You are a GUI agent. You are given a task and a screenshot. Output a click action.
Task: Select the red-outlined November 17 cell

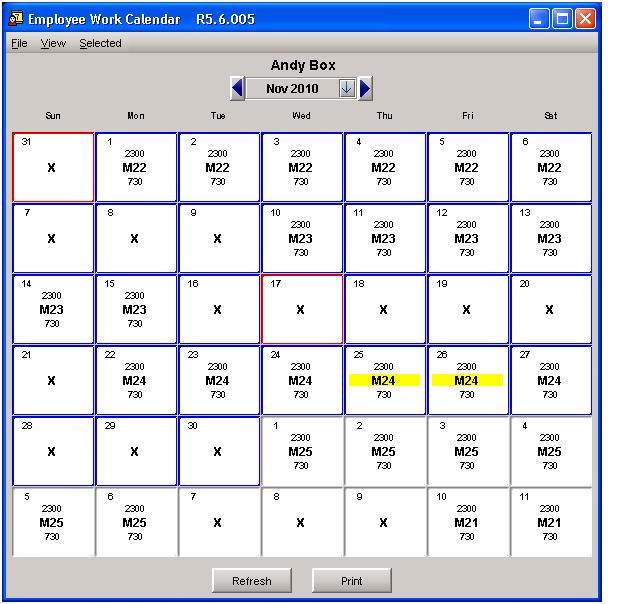point(302,309)
